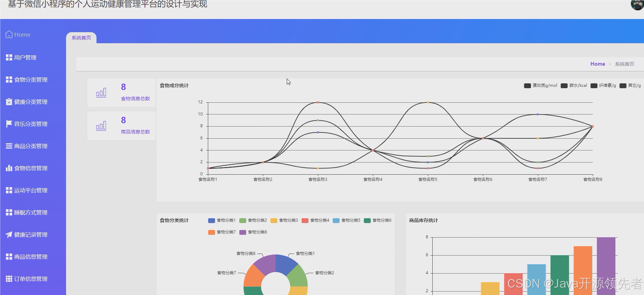Click the Home breadcrumb link
Image resolution: width=644 pixels, height=295 pixels.
(598, 64)
